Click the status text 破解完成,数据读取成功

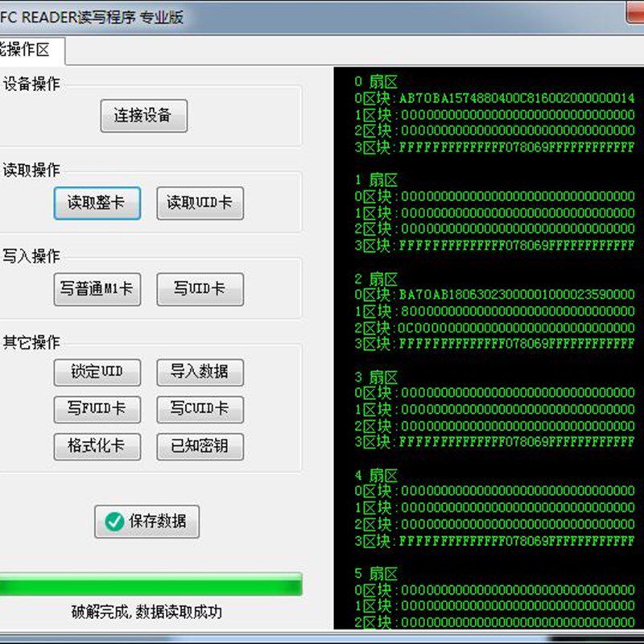click(x=147, y=613)
